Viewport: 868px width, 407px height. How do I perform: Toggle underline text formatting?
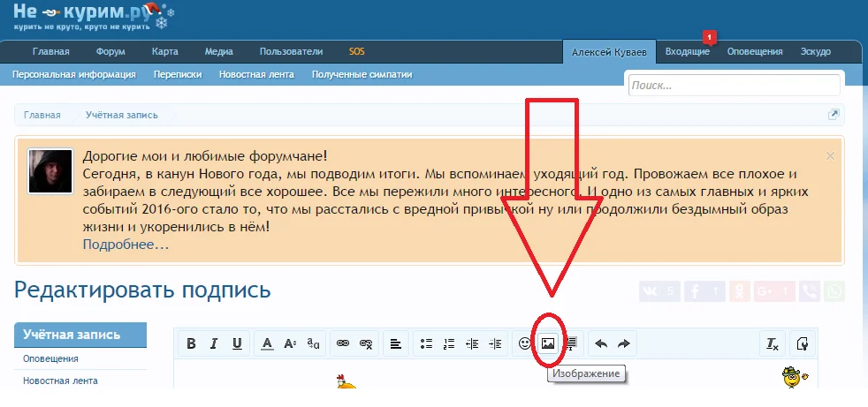[236, 343]
